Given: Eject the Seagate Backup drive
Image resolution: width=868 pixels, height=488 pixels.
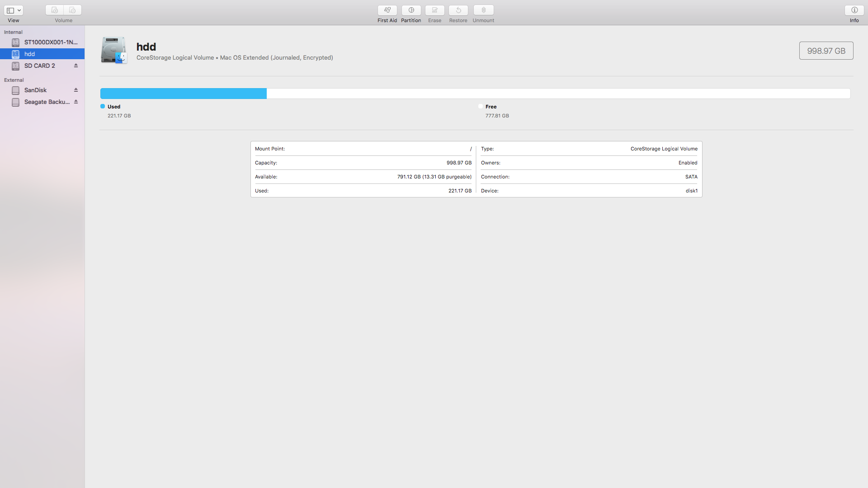Looking at the screenshot, I should (76, 102).
